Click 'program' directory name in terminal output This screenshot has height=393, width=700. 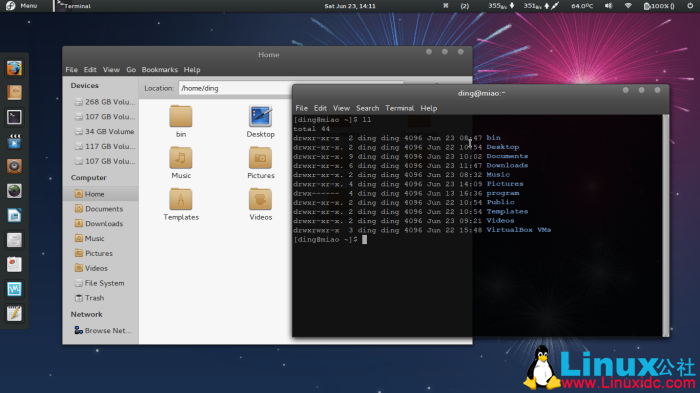[x=503, y=193]
